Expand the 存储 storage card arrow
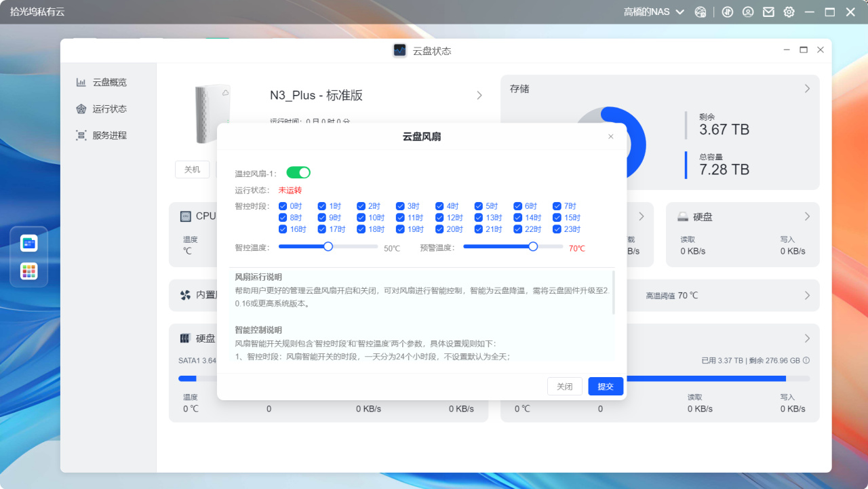 807,88
